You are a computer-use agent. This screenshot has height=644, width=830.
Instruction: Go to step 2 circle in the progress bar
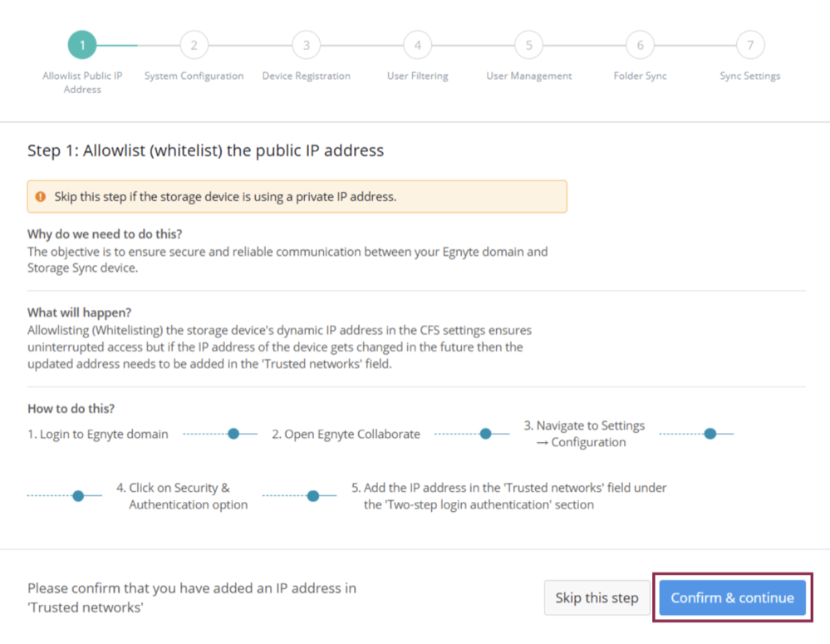point(194,45)
